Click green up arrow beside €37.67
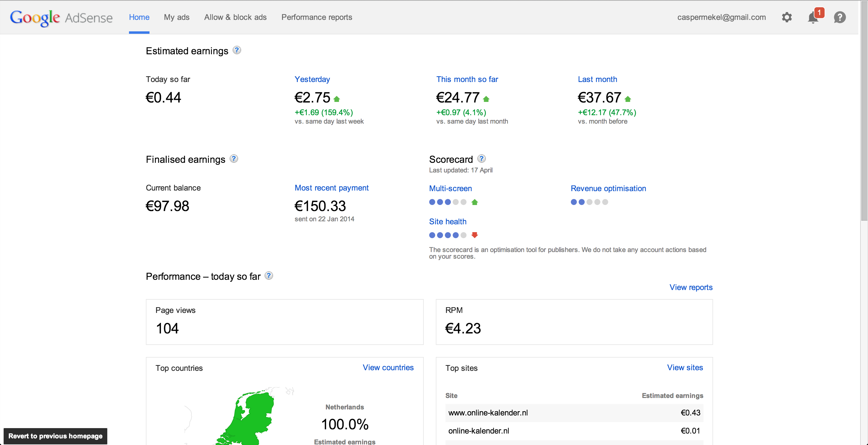 pyautogui.click(x=627, y=99)
